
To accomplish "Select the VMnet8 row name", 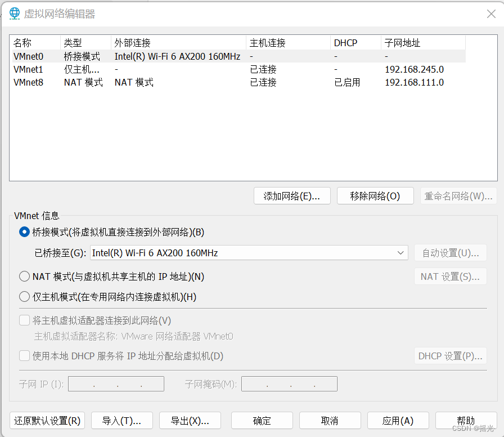I will pyautogui.click(x=28, y=82).
